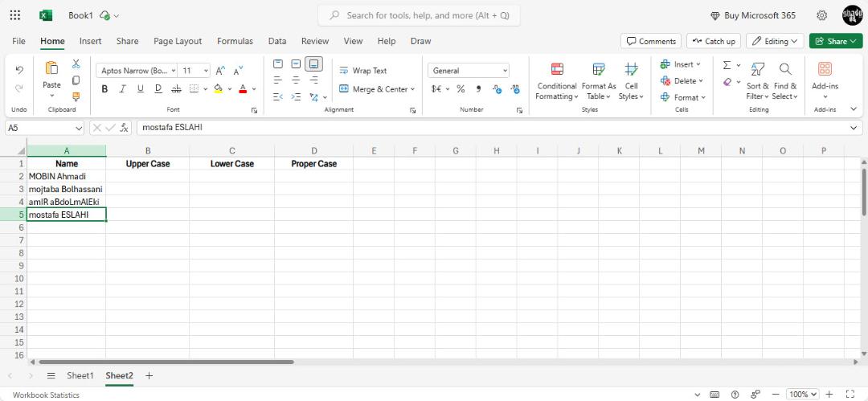Click the green Share button
Viewport: 868px width, 401px height.
(836, 41)
